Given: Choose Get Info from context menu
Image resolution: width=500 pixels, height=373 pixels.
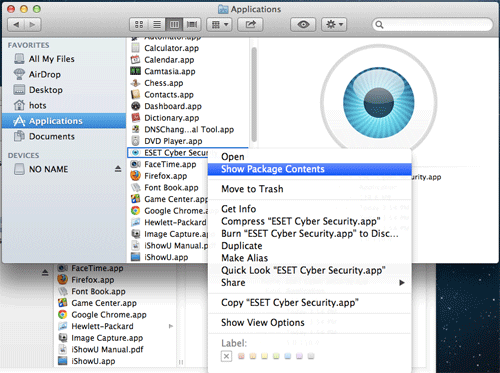Looking at the screenshot, I should 310,209.
